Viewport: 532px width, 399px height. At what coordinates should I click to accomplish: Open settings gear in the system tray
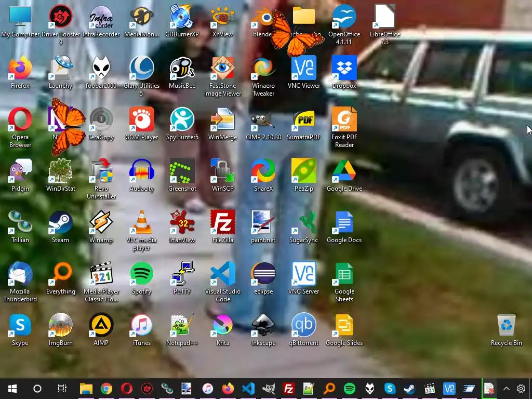click(521, 389)
